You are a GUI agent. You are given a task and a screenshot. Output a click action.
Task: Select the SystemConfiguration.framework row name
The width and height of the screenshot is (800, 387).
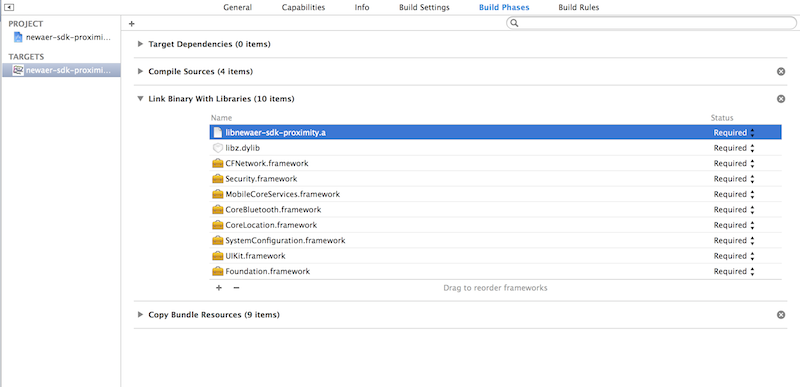[285, 240]
